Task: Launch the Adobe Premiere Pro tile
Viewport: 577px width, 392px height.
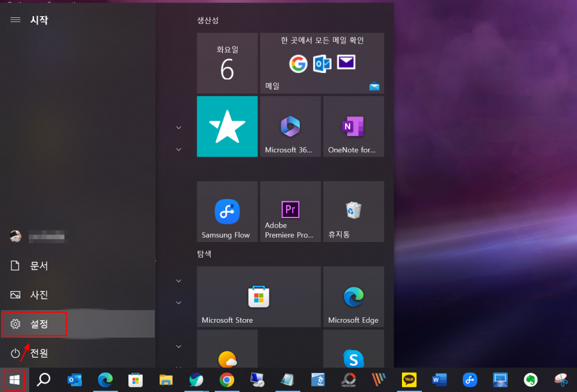Action: pyautogui.click(x=290, y=212)
